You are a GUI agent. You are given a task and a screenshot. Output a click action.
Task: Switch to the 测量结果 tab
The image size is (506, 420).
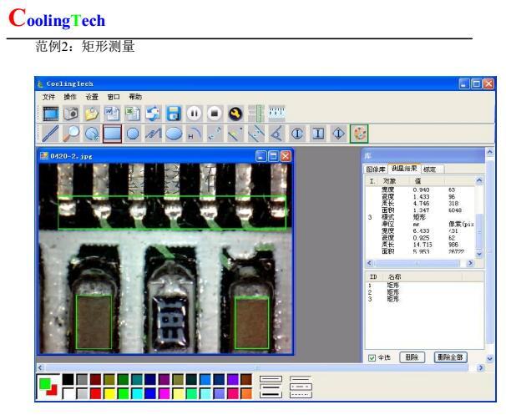(x=404, y=168)
